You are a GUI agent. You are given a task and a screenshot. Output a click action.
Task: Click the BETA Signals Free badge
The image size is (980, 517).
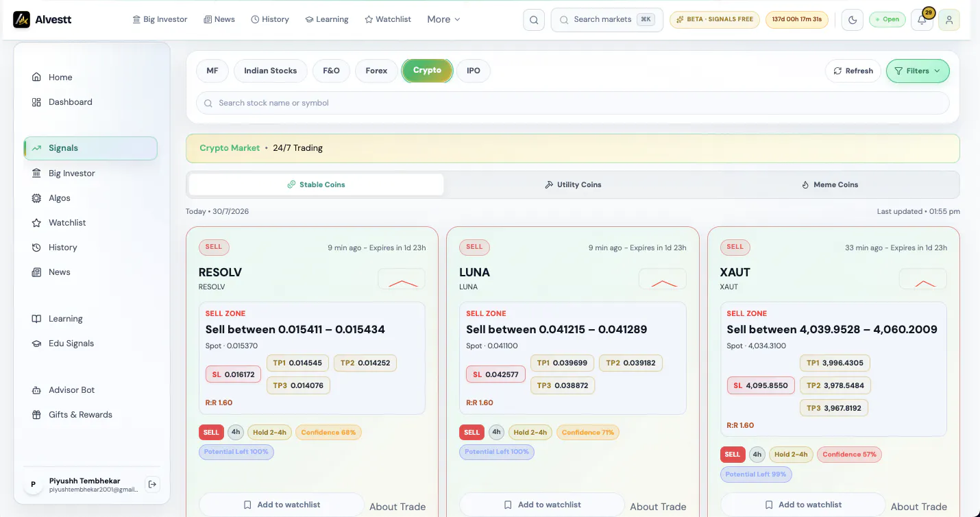[715, 19]
